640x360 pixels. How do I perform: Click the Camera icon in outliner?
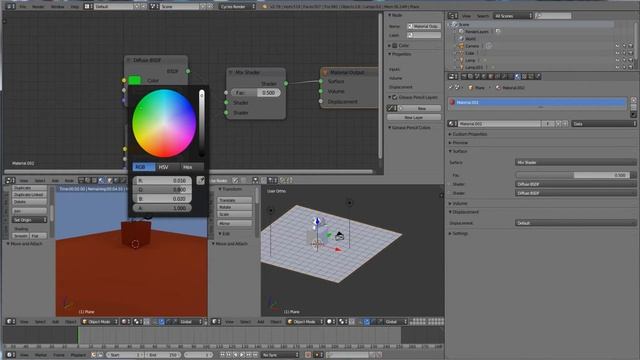[x=461, y=46]
